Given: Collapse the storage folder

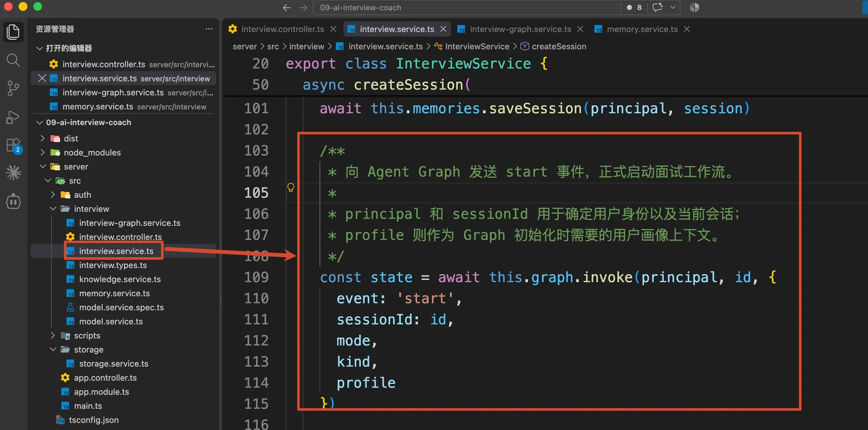Looking at the screenshot, I should point(53,350).
